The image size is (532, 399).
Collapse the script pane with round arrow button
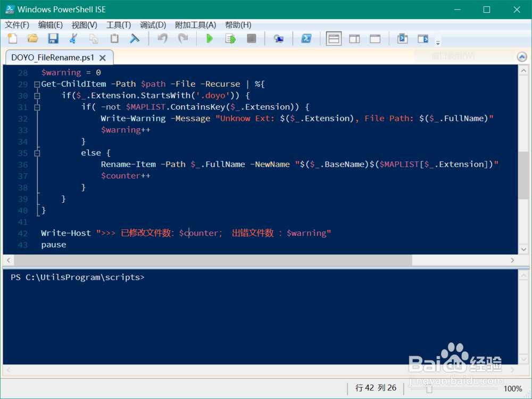[522, 57]
